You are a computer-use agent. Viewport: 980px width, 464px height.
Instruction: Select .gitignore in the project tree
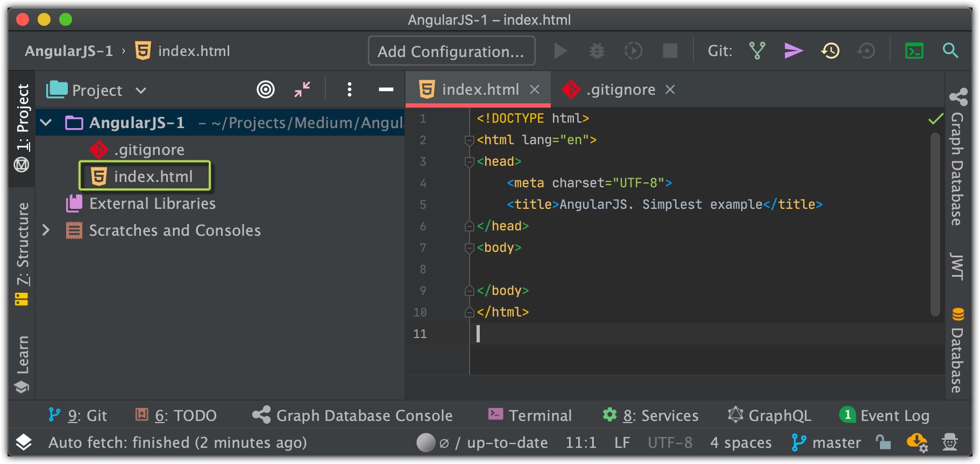point(137,150)
